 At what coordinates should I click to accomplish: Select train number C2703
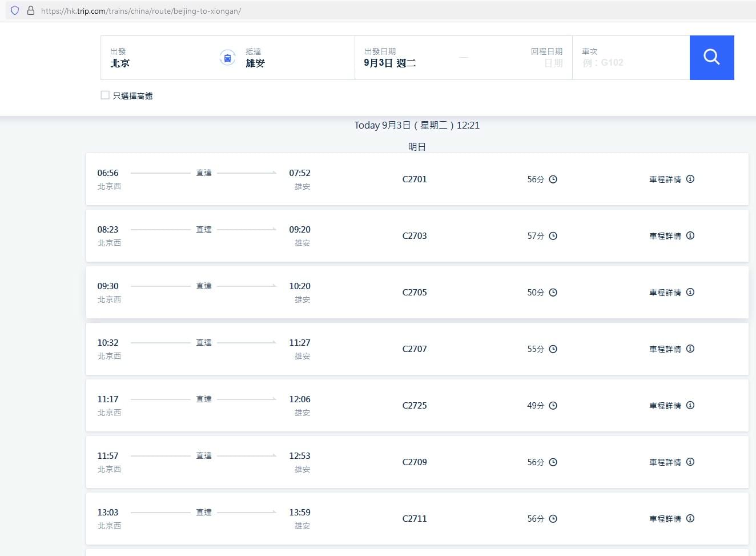pyautogui.click(x=415, y=236)
